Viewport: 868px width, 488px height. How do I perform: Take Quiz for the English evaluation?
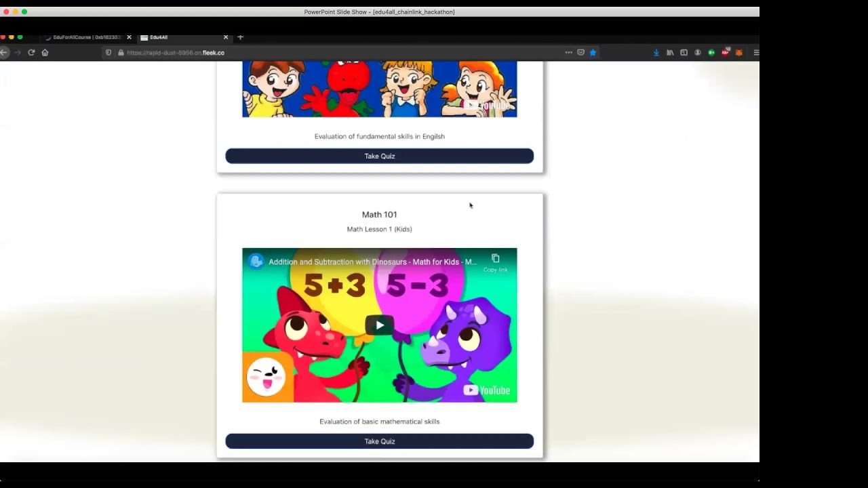(x=380, y=156)
